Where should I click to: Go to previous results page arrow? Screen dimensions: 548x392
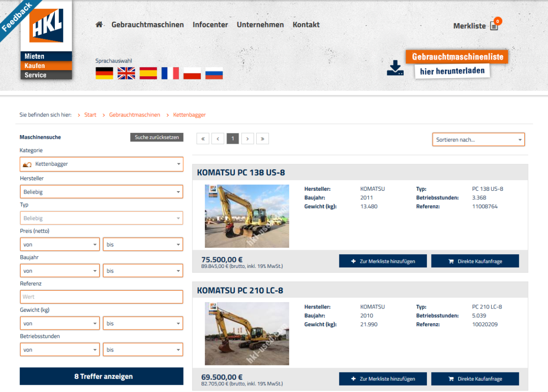[218, 139]
